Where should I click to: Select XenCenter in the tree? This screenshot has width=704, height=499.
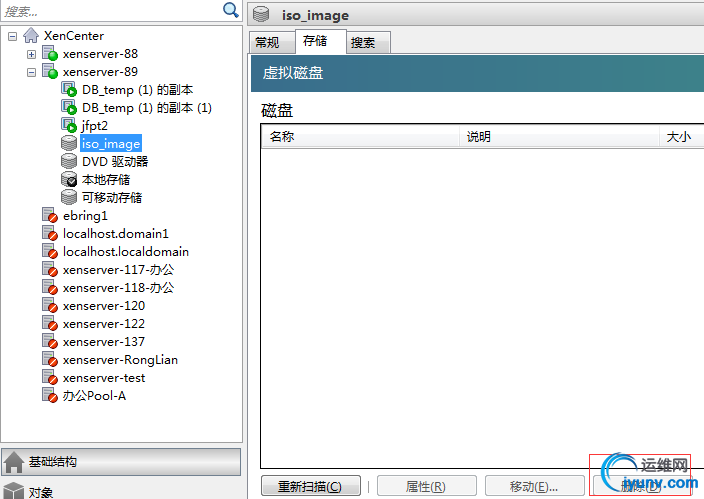click(x=74, y=36)
